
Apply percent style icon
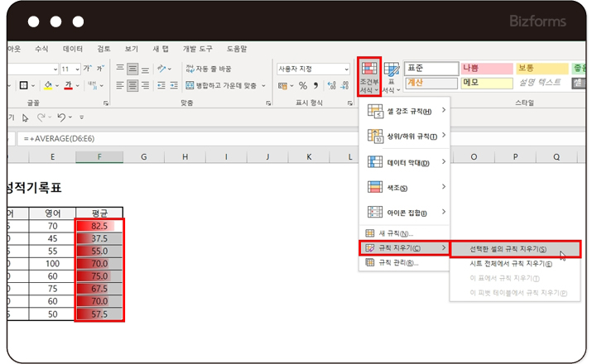click(303, 86)
